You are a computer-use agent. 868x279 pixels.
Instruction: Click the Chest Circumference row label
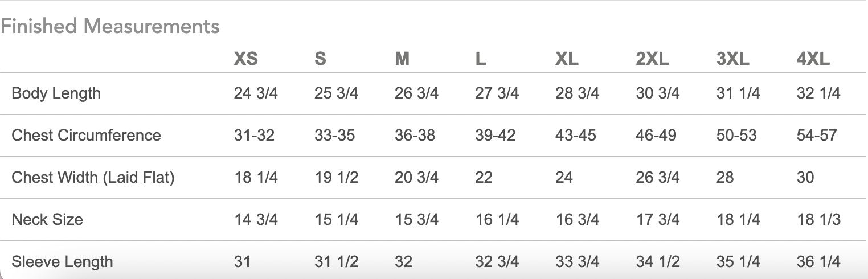86,136
